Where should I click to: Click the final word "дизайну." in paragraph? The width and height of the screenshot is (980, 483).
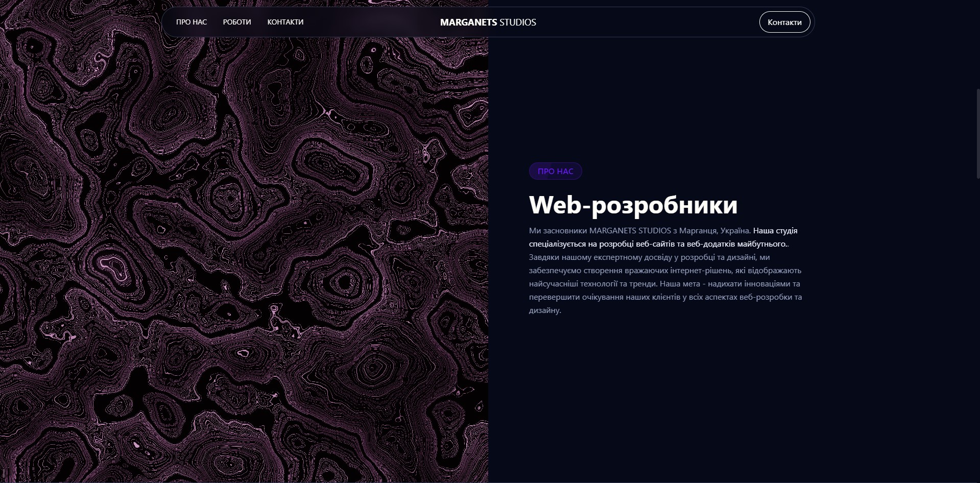(545, 310)
